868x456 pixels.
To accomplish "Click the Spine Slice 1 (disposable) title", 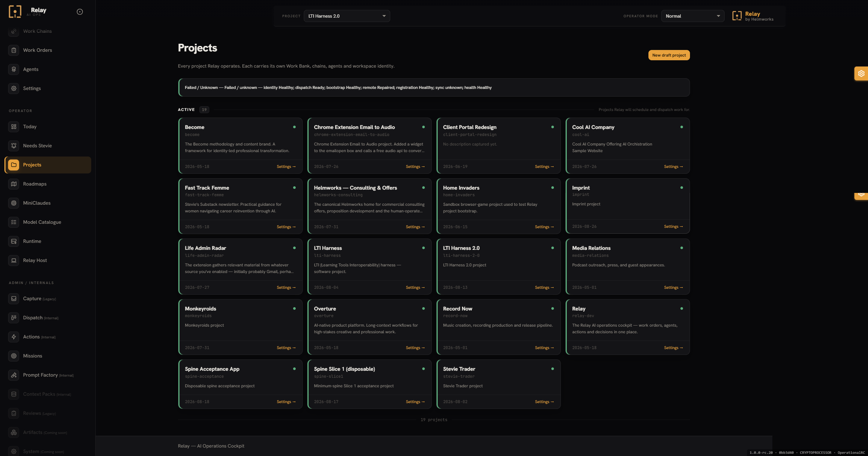I will coord(344,369).
